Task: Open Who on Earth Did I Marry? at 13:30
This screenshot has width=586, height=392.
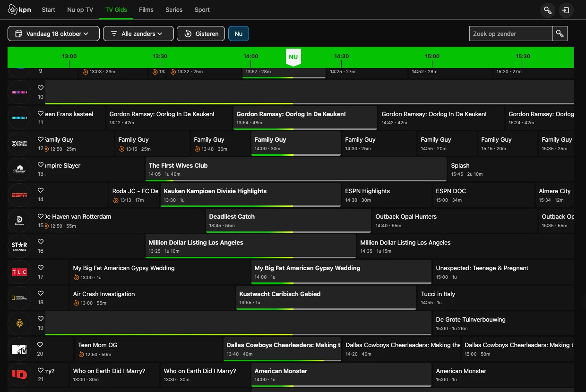Action: click(205, 375)
